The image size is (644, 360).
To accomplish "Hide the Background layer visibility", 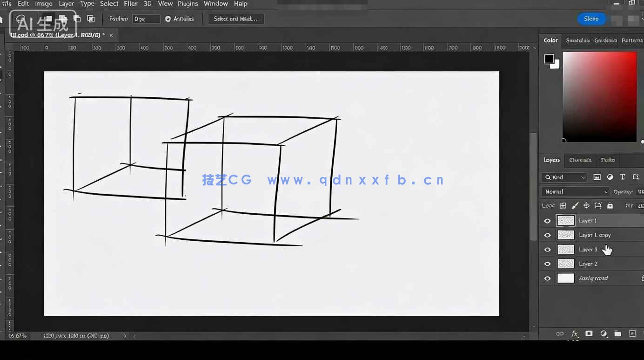I will [547, 278].
